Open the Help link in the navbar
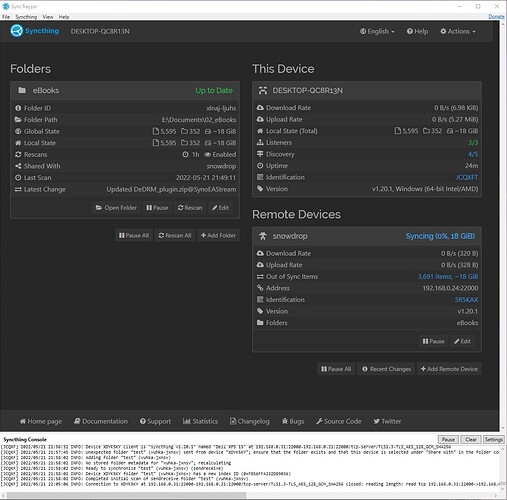Viewport: 507px width, 500px height. click(417, 31)
